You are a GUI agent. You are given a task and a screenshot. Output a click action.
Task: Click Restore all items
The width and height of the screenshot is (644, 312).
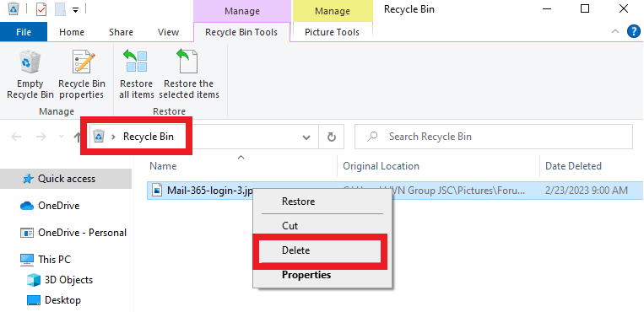coord(137,74)
